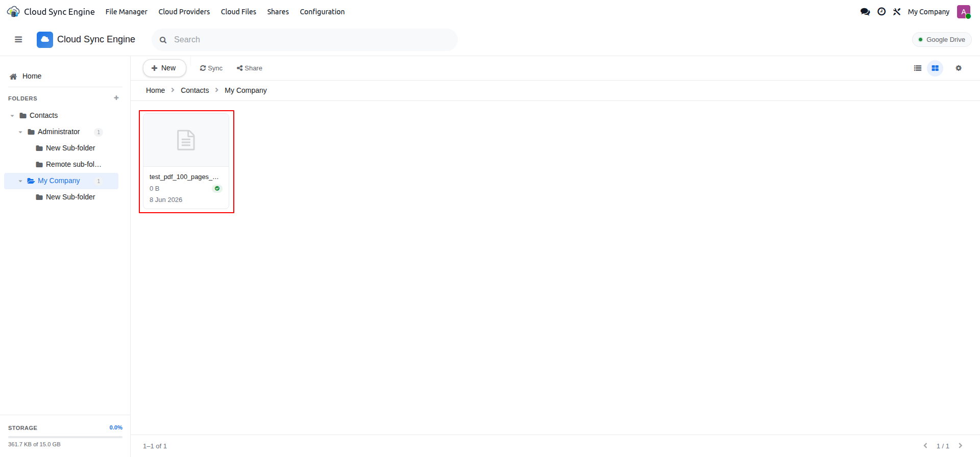Open the Google Drive provider selector
This screenshot has width=980, height=457.
pos(942,40)
